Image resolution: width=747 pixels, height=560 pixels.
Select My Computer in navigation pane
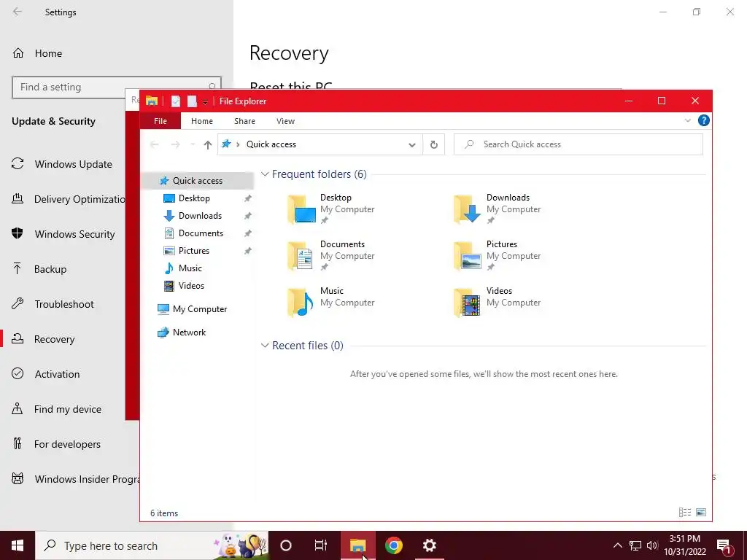coord(200,309)
